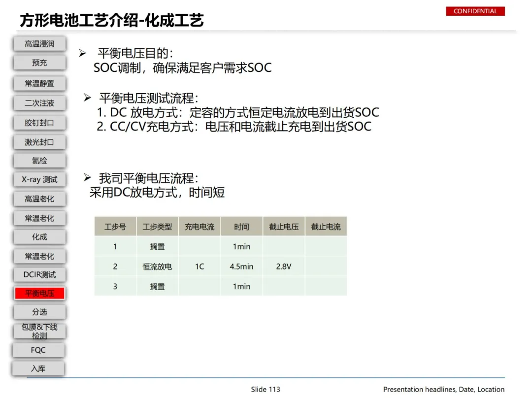This screenshot has height=399, width=532.
Task: Select the 胶钉封口 button
Action: pos(39,123)
